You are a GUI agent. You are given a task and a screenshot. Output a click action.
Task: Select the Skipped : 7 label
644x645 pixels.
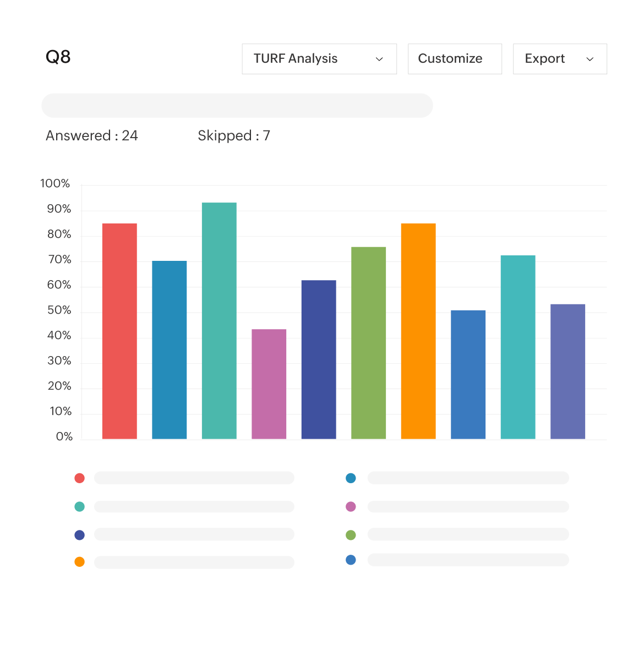pos(234,135)
